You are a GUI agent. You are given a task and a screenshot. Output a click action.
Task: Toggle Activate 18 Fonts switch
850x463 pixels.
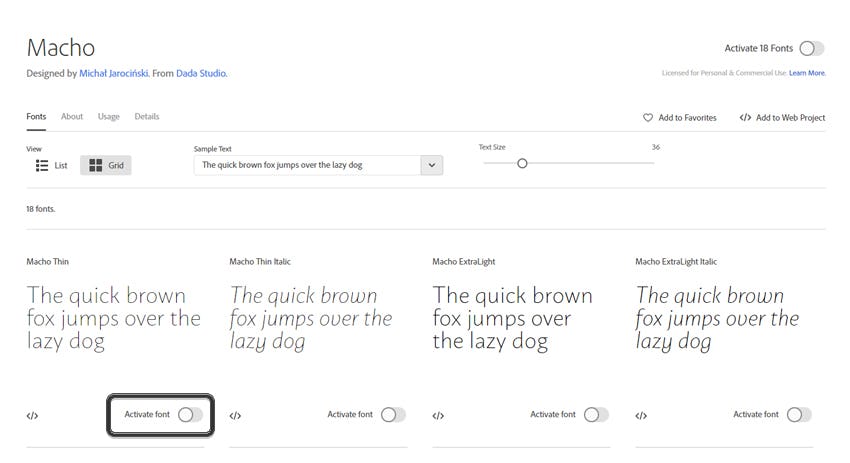click(811, 48)
